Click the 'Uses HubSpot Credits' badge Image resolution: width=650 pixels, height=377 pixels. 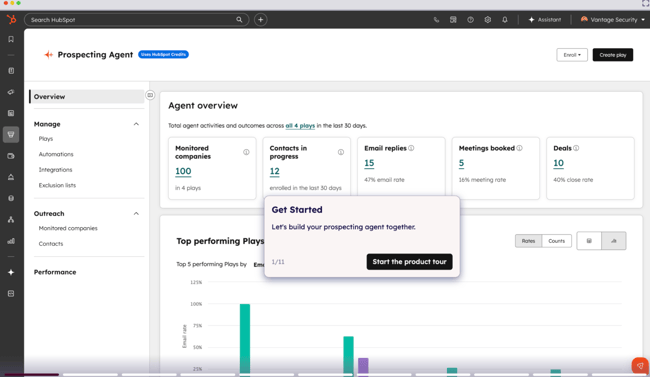pyautogui.click(x=163, y=54)
